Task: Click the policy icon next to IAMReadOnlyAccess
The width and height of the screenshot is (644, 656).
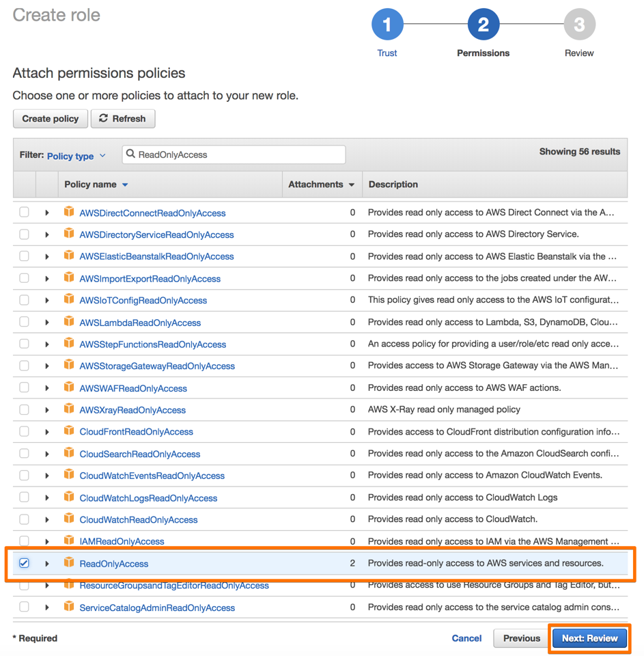Action: pyautogui.click(x=69, y=541)
